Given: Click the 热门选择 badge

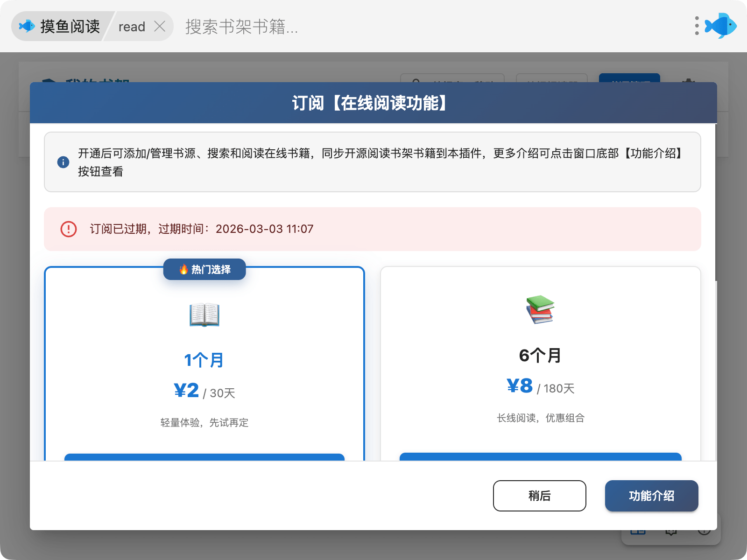Looking at the screenshot, I should (204, 269).
